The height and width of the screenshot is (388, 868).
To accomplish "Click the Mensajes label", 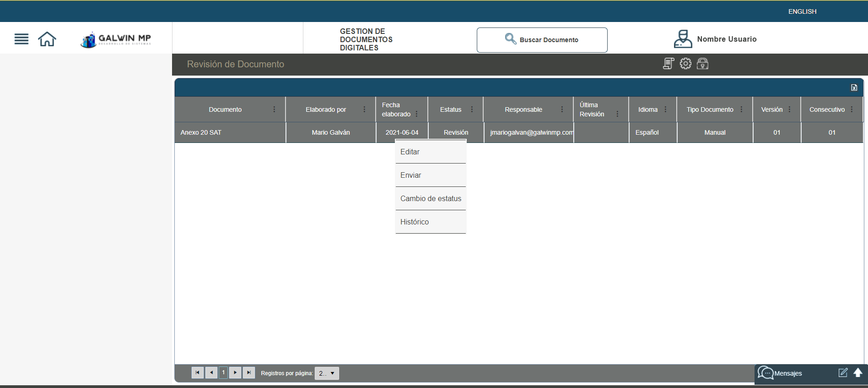I will pyautogui.click(x=788, y=373).
